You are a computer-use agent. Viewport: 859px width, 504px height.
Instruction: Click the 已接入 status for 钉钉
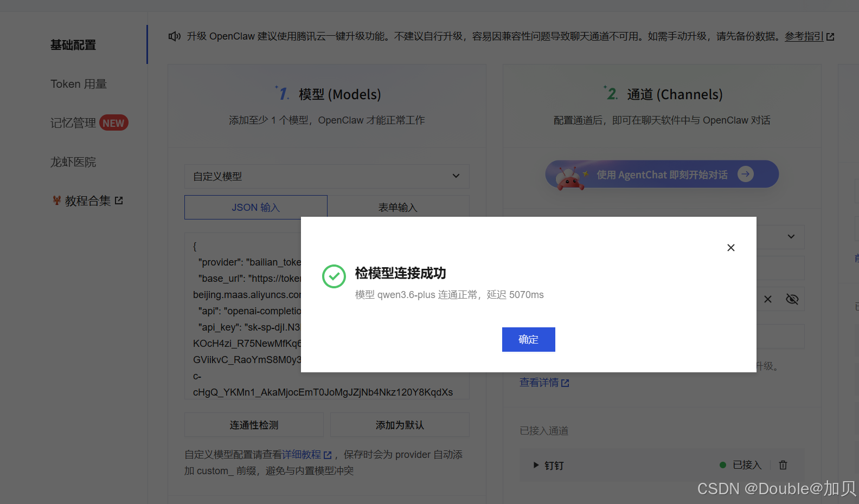tap(741, 465)
